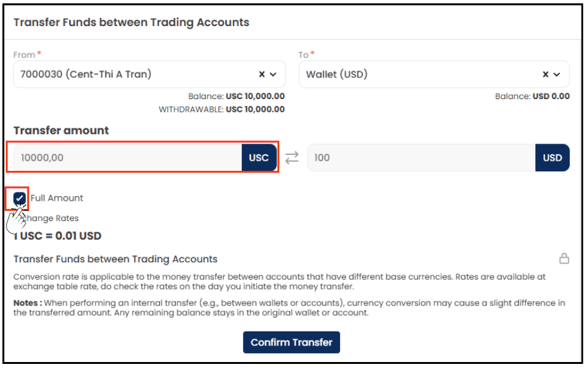
Task: Click the lock icon beside the section heading
Action: pos(564,258)
